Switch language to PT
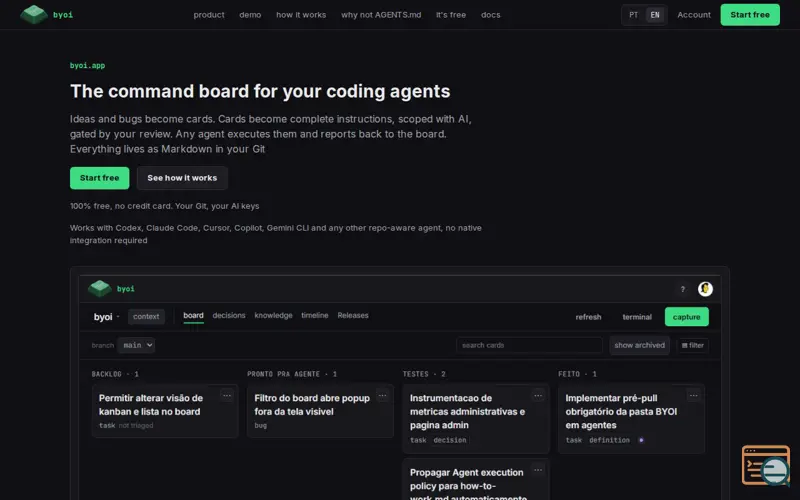Viewport: 800px width, 500px height. tap(633, 15)
